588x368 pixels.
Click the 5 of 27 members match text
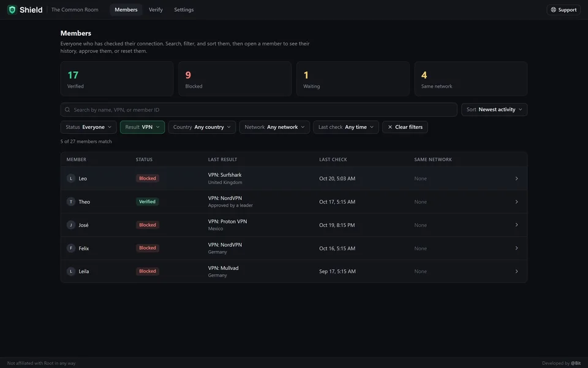86,142
